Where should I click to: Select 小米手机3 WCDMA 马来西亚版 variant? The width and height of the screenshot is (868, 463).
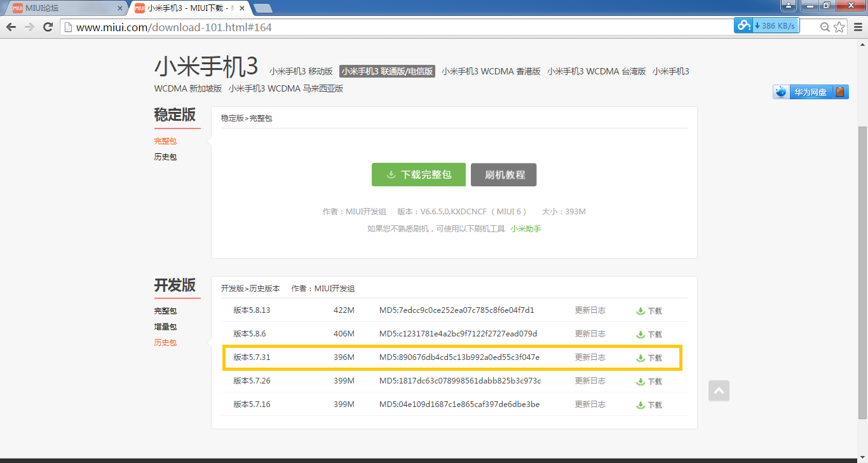click(x=286, y=88)
